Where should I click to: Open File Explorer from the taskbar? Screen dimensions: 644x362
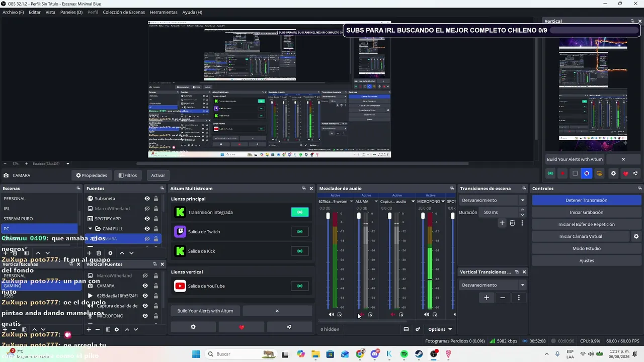[x=315, y=354]
